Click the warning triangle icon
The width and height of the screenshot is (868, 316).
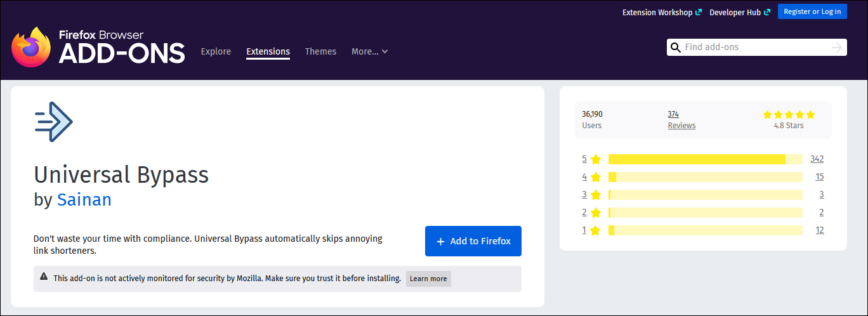coord(44,277)
